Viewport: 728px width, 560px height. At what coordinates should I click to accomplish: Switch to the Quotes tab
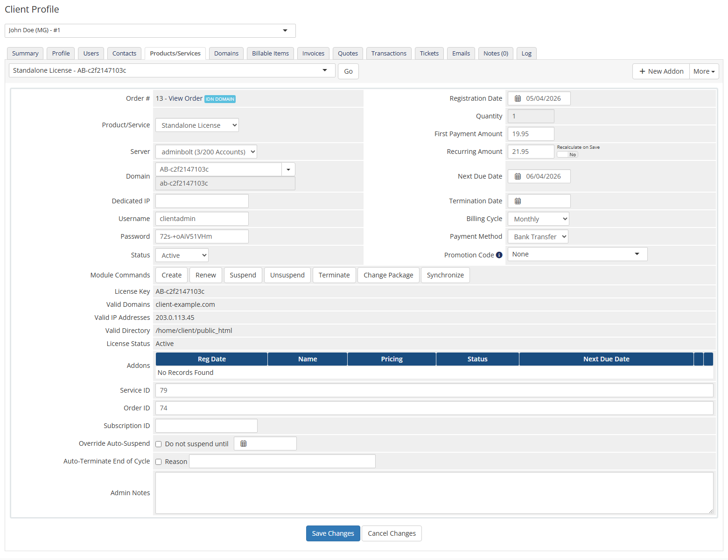click(348, 53)
